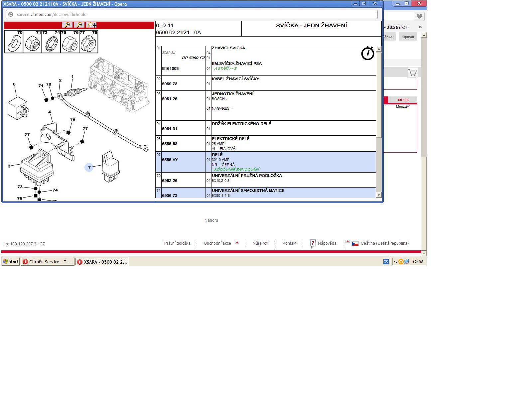
Task: Click callout 7 in the diagram
Action: point(89,168)
